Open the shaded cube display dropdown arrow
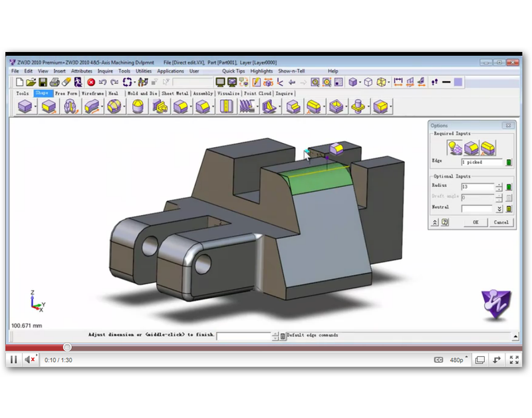532x418 pixels. click(x=360, y=82)
